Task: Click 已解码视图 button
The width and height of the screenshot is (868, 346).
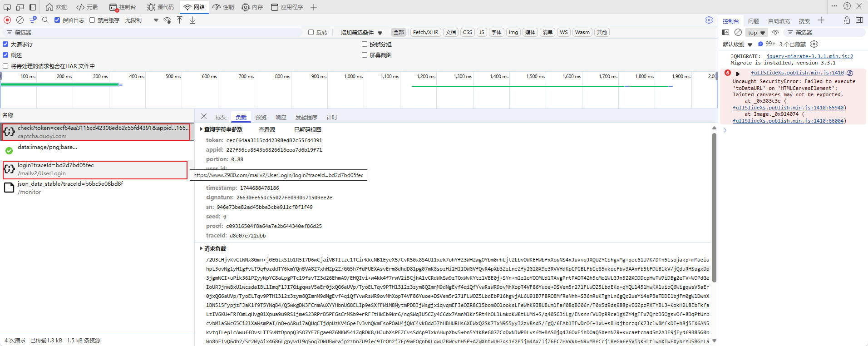Action: 308,129
